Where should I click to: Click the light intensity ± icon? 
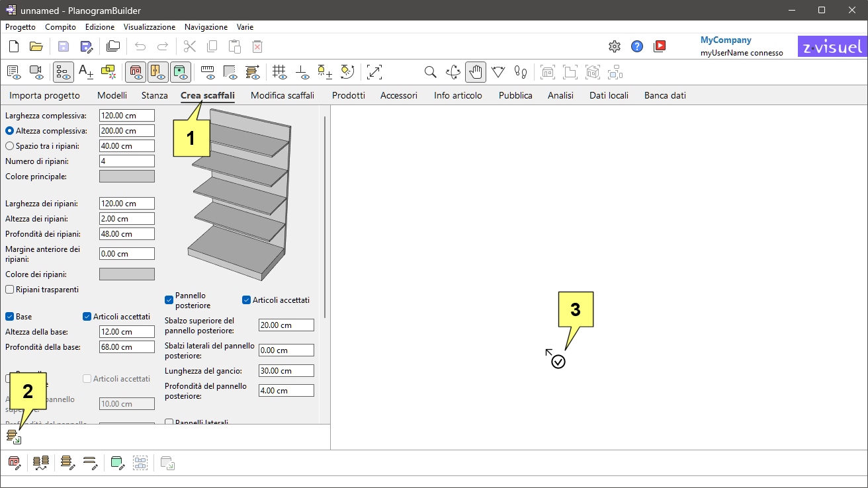point(324,72)
